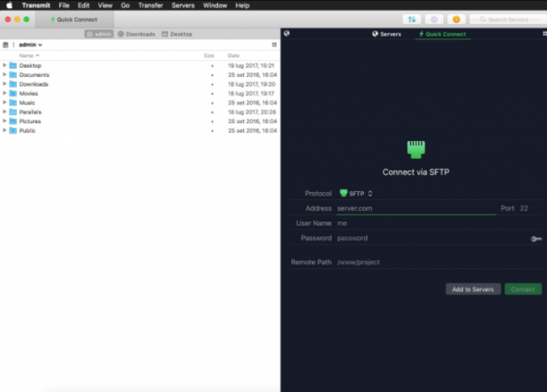Sort by the Date column header
This screenshot has width=547, height=392.
tap(233, 55)
